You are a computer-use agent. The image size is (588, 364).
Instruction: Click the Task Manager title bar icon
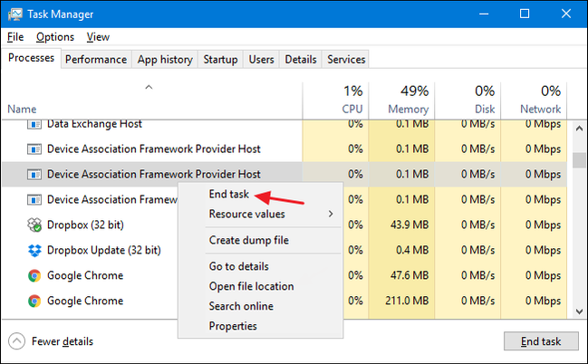click(x=15, y=14)
